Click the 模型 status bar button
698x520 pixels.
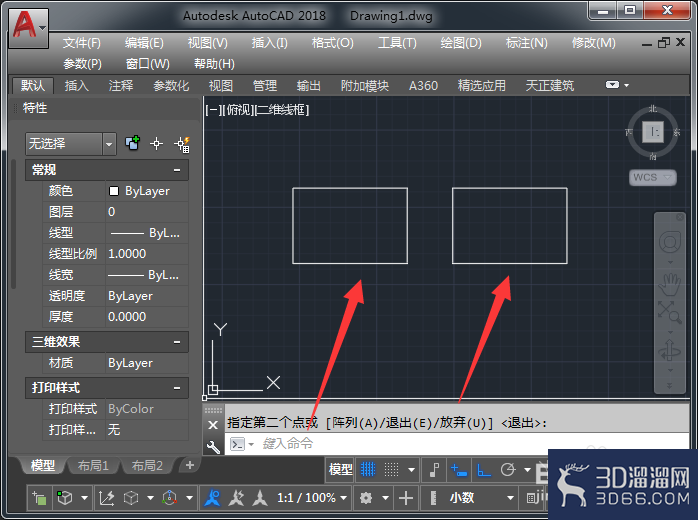point(341,469)
